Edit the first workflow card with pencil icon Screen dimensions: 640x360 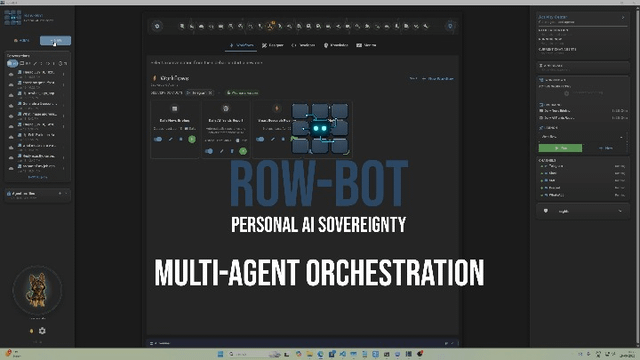[x=171, y=140]
